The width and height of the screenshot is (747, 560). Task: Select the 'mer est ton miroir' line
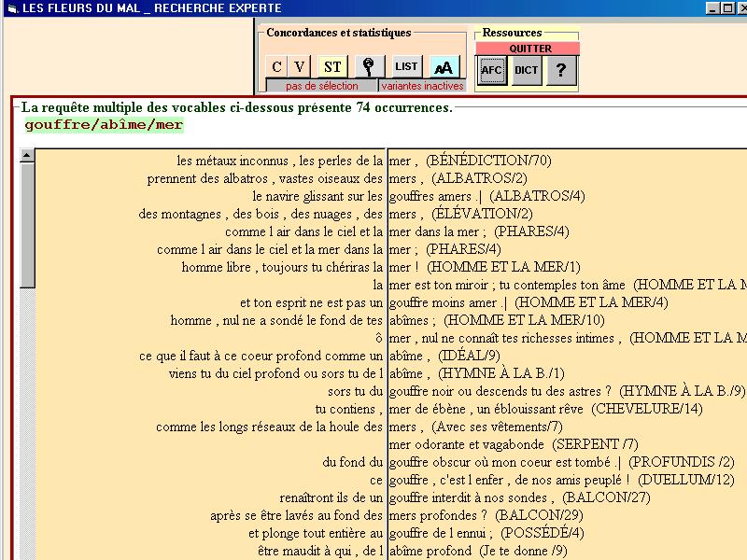pyautogui.click(x=568, y=285)
